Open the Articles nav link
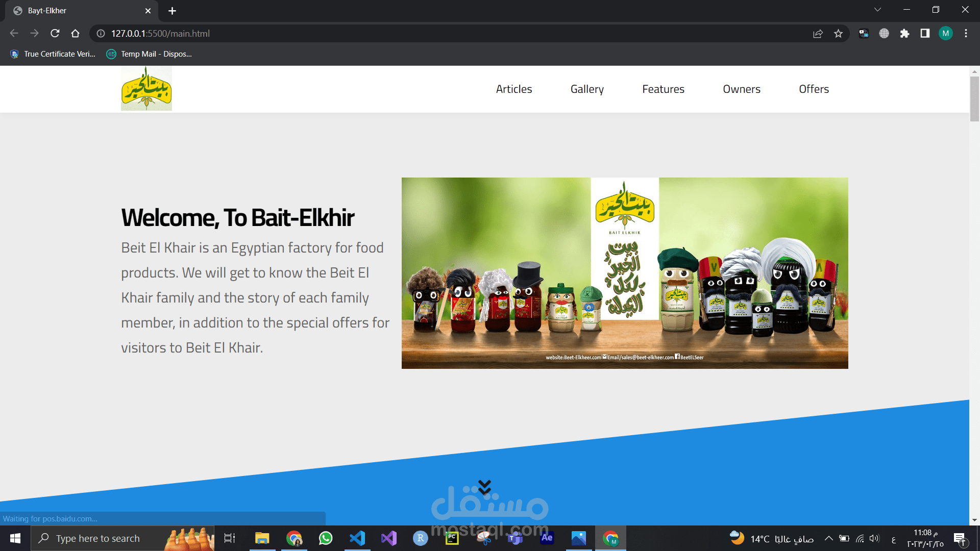980x551 pixels. (514, 89)
